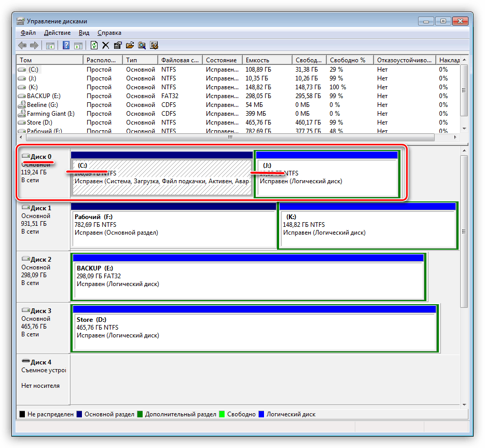Click the last toolbar settings icon
Screen dimensions: 485x448
point(154,46)
